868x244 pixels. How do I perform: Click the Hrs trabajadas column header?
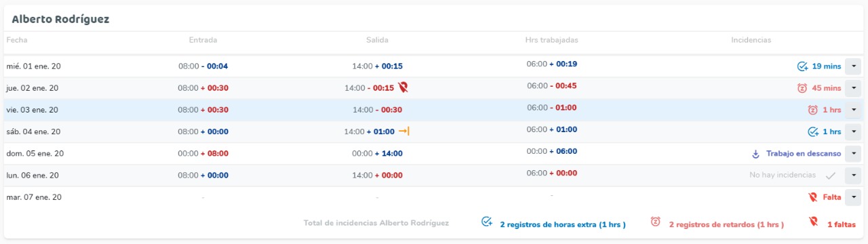(x=551, y=40)
